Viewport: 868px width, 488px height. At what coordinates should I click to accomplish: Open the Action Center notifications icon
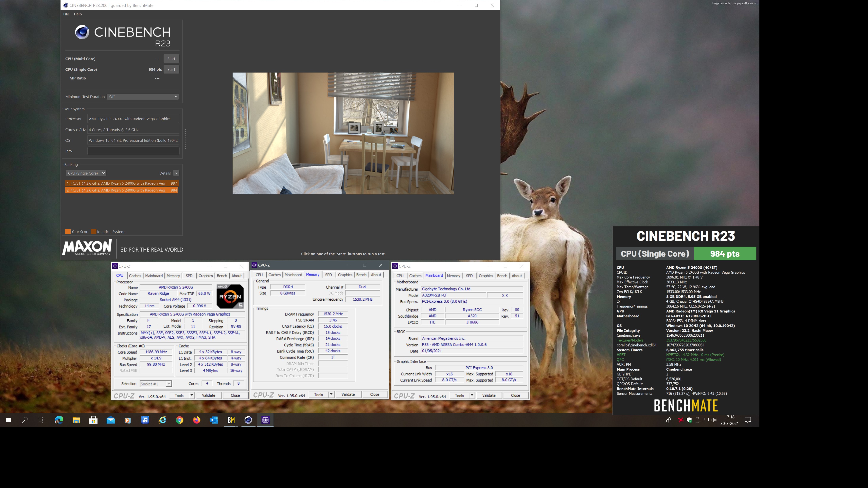748,420
